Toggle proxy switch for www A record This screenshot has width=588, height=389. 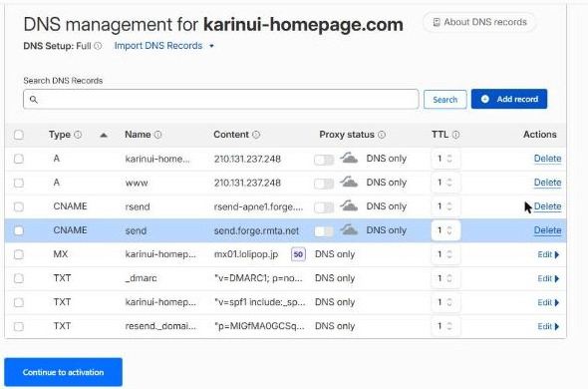click(x=324, y=184)
